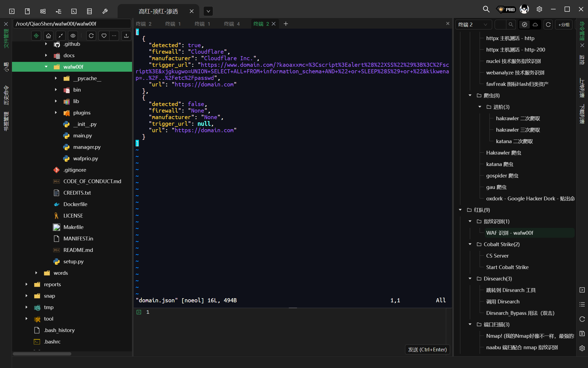Click the file tree horizontal scrollbar

click(x=42, y=354)
